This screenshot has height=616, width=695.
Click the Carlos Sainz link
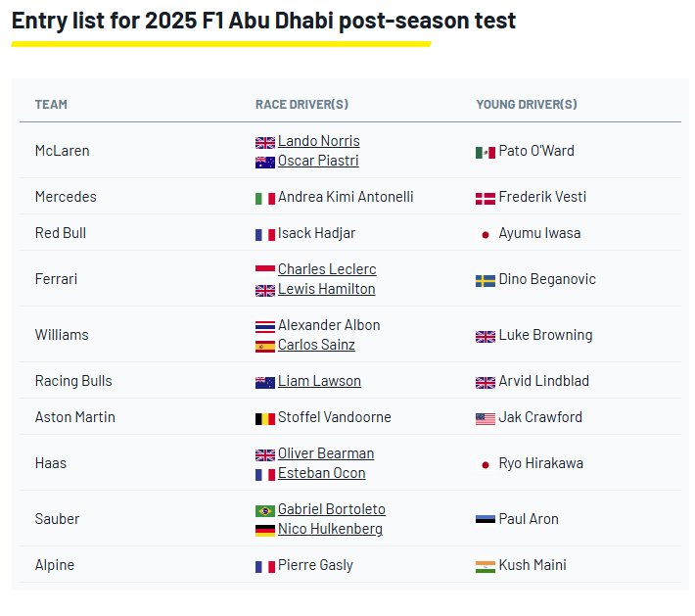(x=316, y=345)
